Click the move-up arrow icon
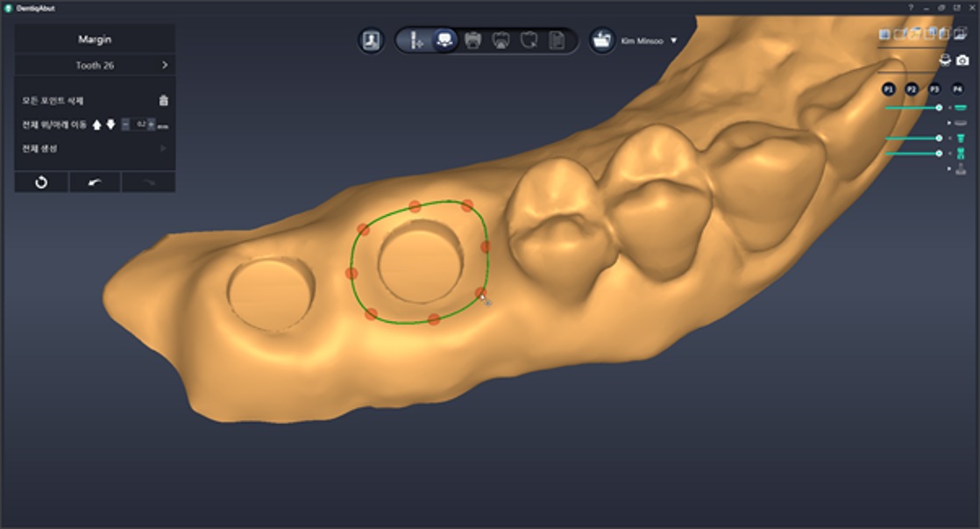Image resolution: width=980 pixels, height=529 pixels. click(x=97, y=125)
